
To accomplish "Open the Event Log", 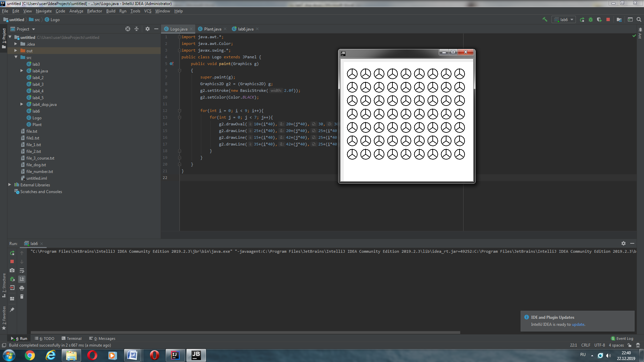I will [622, 339].
